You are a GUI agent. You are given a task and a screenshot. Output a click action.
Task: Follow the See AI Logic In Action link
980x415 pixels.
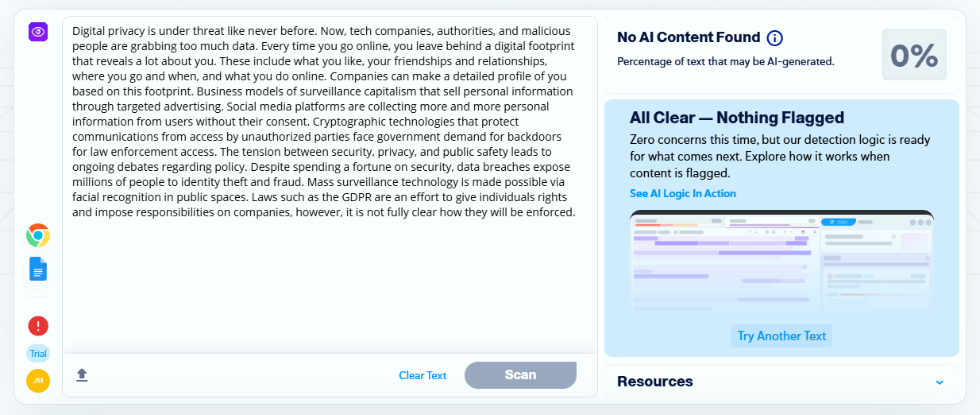pyautogui.click(x=682, y=193)
